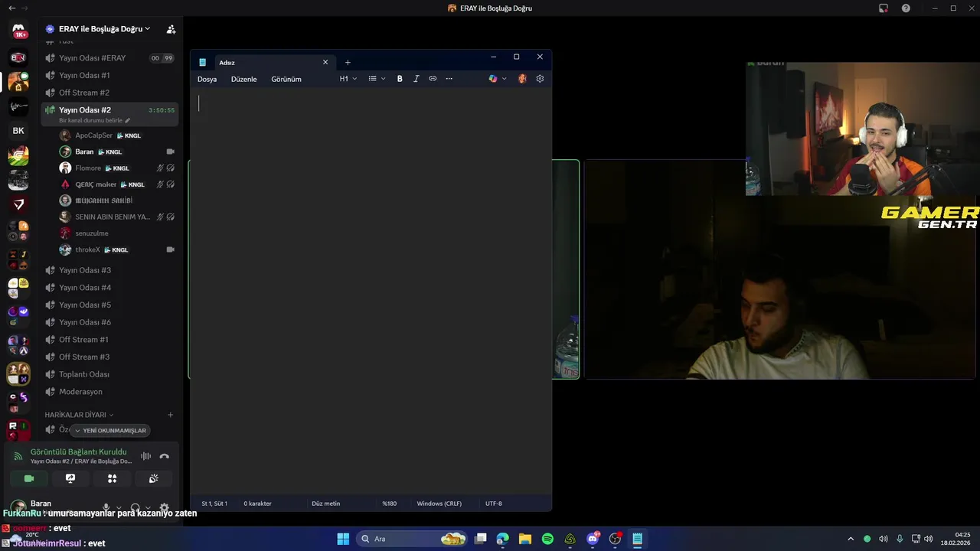Toggle italic formatting in Notepad
The height and width of the screenshot is (551, 980).
pyautogui.click(x=416, y=79)
